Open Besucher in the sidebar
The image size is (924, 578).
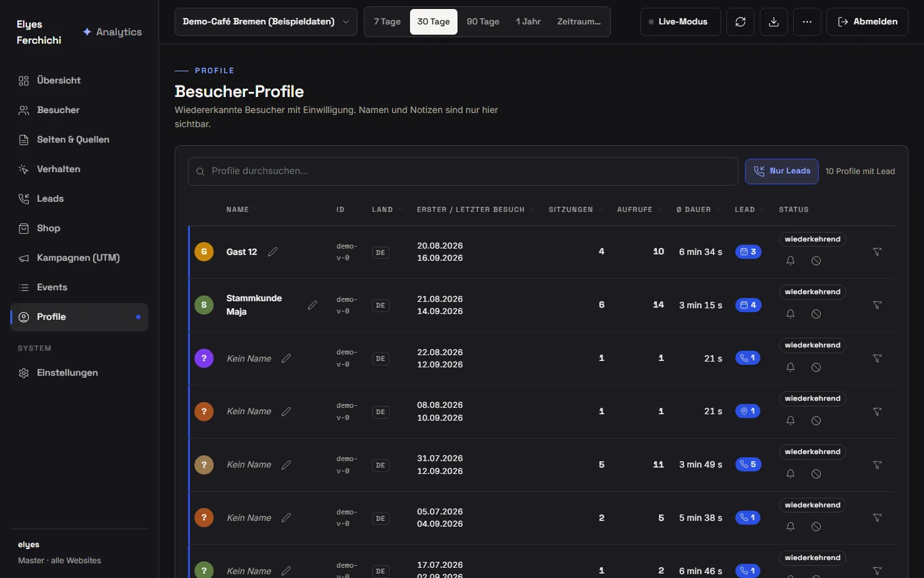(x=79, y=110)
